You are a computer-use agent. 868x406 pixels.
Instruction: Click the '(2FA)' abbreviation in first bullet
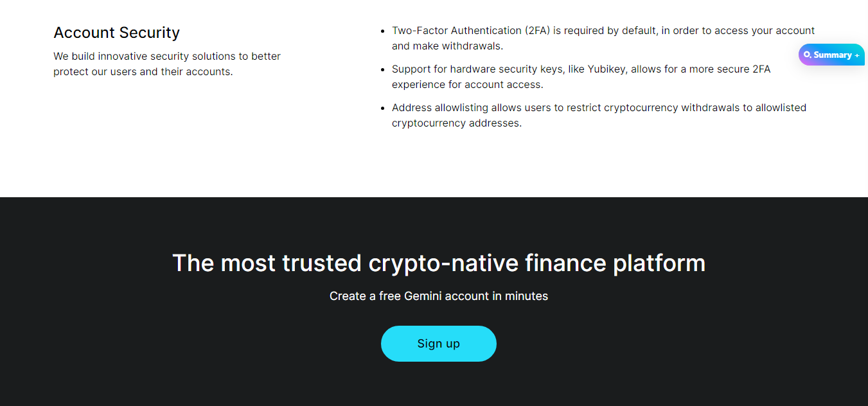pyautogui.click(x=538, y=31)
